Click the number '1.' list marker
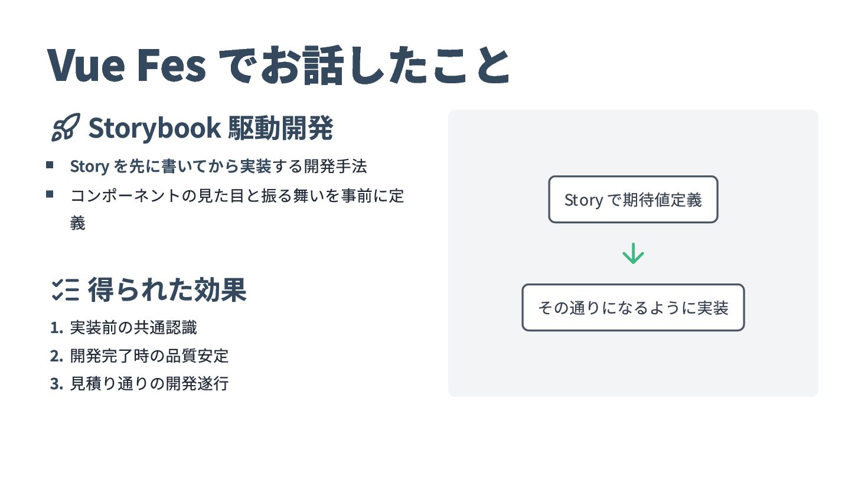 (x=57, y=328)
